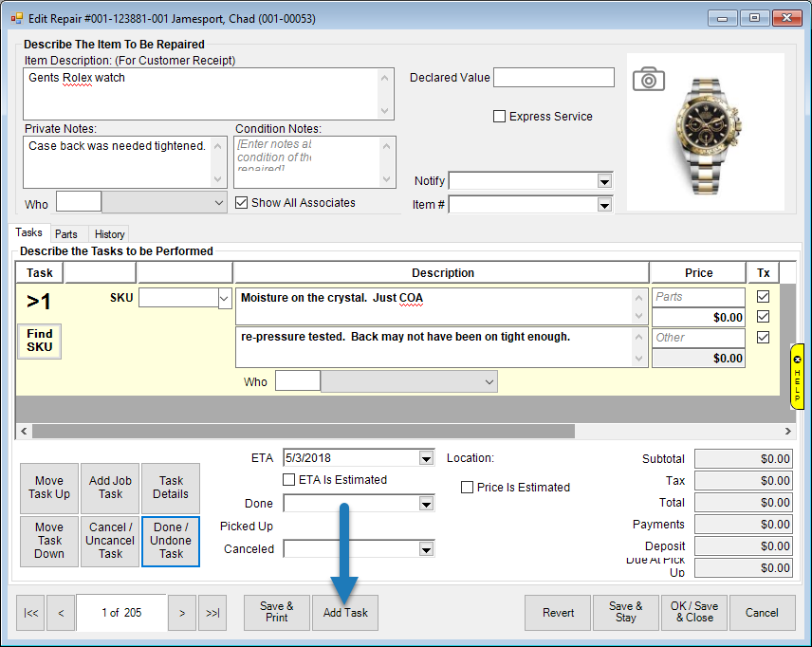
Task: Open the SKU dropdown list
Action: tap(225, 298)
